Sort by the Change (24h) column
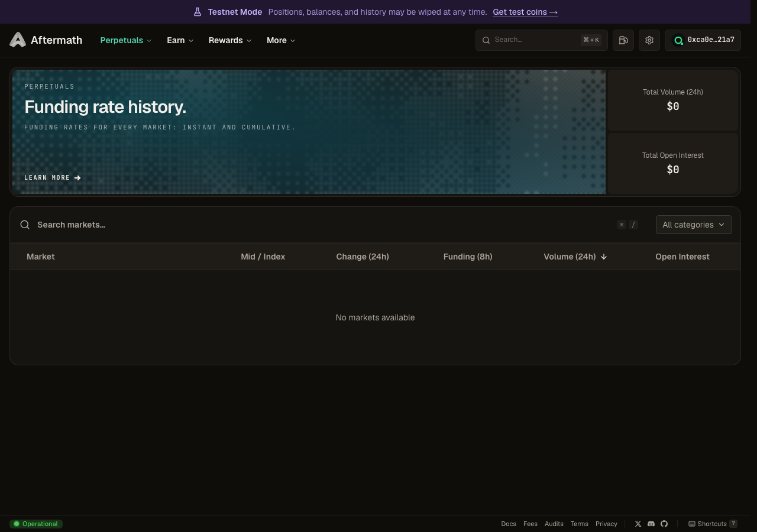Viewport: 757px width, 532px height. click(x=363, y=257)
